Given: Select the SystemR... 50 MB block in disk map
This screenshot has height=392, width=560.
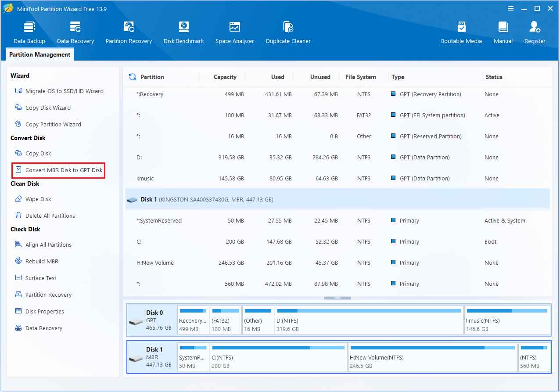Looking at the screenshot, I should 193,357.
